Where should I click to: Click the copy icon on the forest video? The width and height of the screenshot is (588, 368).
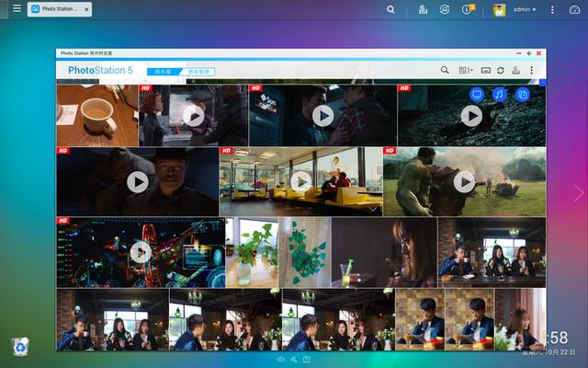click(523, 94)
